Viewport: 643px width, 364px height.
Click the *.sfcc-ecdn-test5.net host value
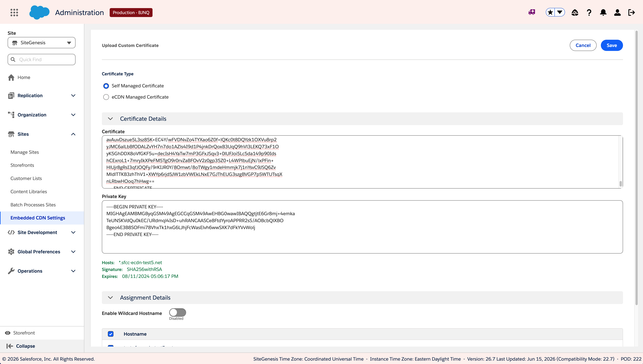tap(140, 262)
